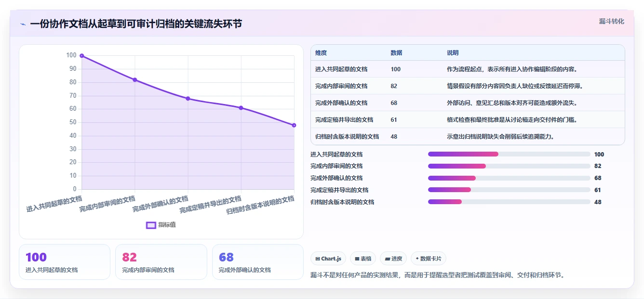The width and height of the screenshot is (644, 299).
Task: Click the chart data point at value 82
Action: tap(135, 80)
